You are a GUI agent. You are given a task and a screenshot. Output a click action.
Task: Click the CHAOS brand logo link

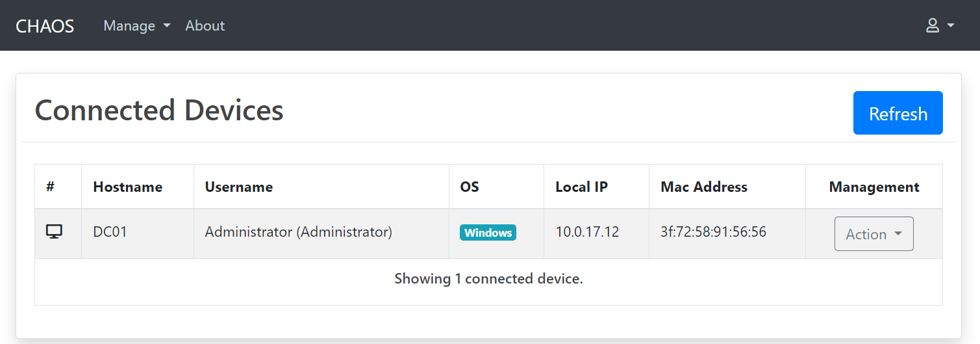coord(45,25)
